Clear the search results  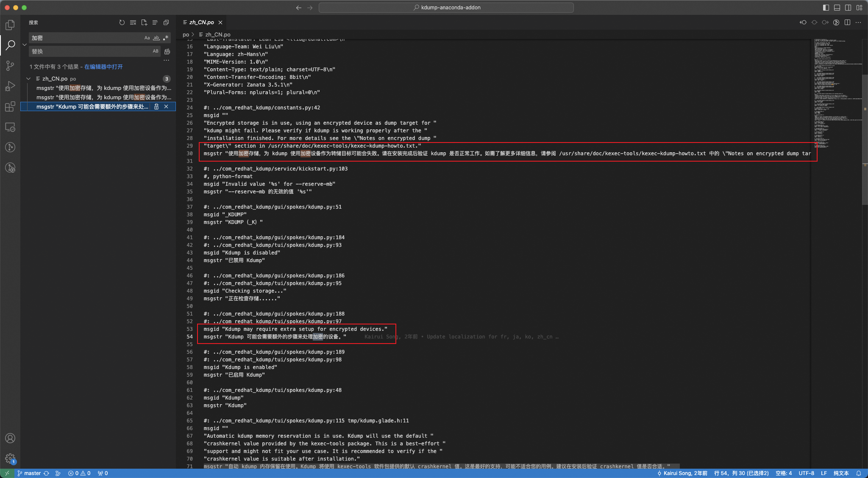coord(133,22)
